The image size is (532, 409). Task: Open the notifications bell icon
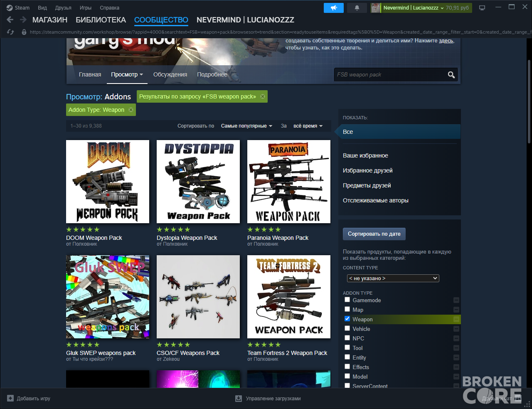coord(357,8)
